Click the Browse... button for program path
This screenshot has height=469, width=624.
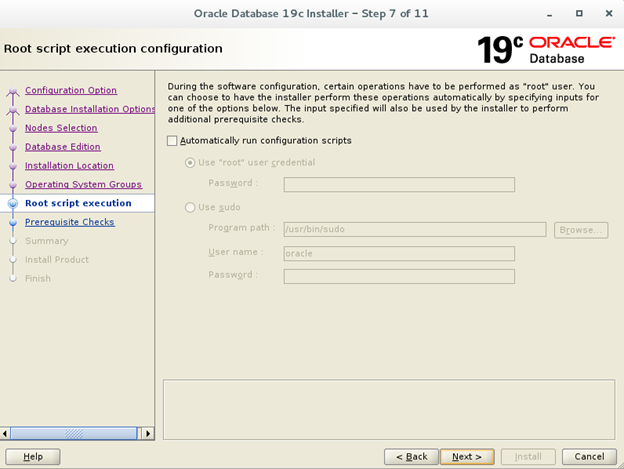[x=581, y=230]
